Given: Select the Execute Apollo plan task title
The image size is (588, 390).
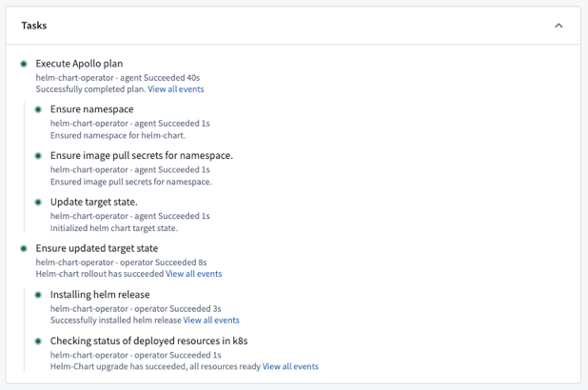Looking at the screenshot, I should coord(79,64).
